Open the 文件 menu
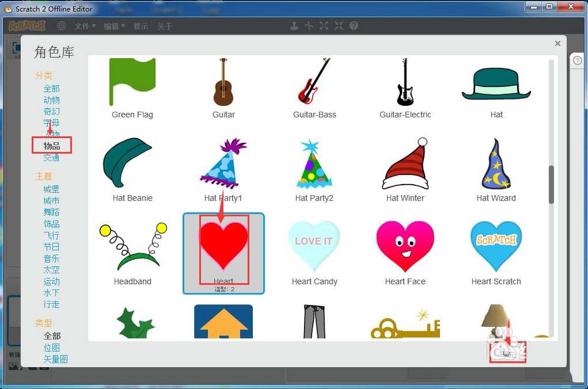The width and height of the screenshot is (588, 389). [x=85, y=26]
